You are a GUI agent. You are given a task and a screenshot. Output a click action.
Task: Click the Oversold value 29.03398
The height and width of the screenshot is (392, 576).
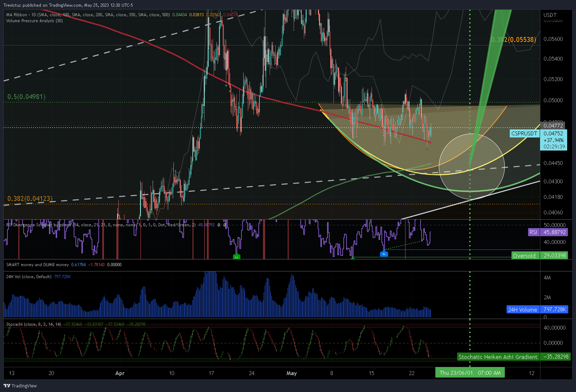554,256
